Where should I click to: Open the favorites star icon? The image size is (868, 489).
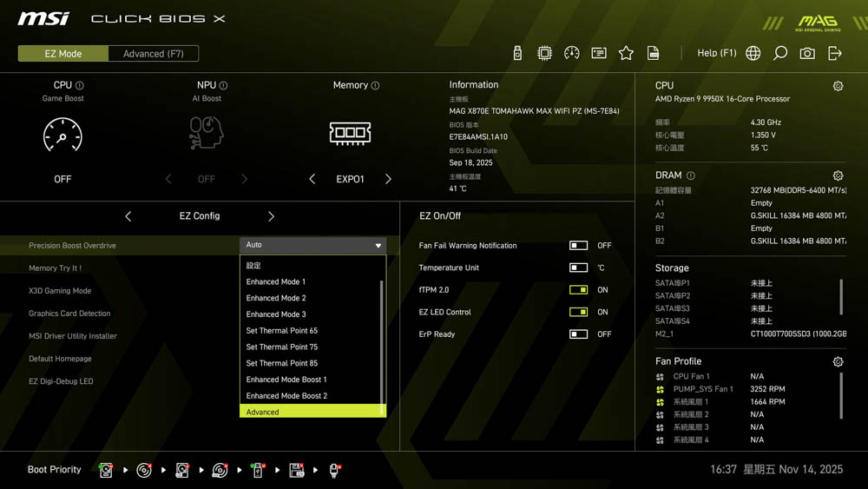(x=626, y=53)
